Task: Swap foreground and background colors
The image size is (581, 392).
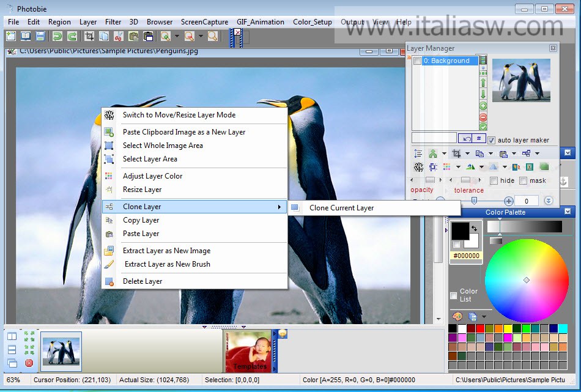Action: (x=475, y=228)
